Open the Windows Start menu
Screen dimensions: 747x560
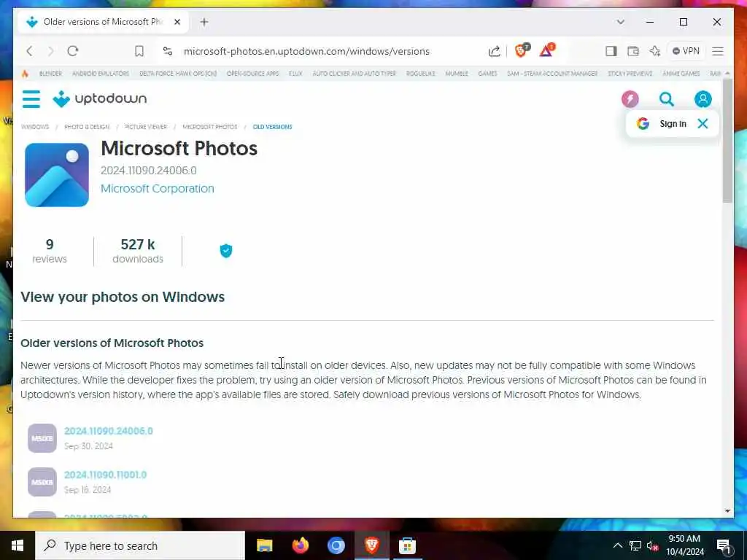tap(18, 545)
